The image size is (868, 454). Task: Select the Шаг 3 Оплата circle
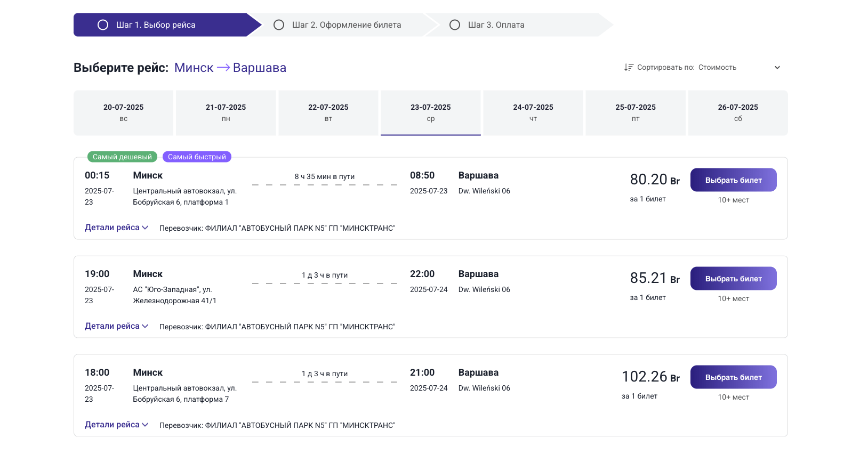pos(455,25)
